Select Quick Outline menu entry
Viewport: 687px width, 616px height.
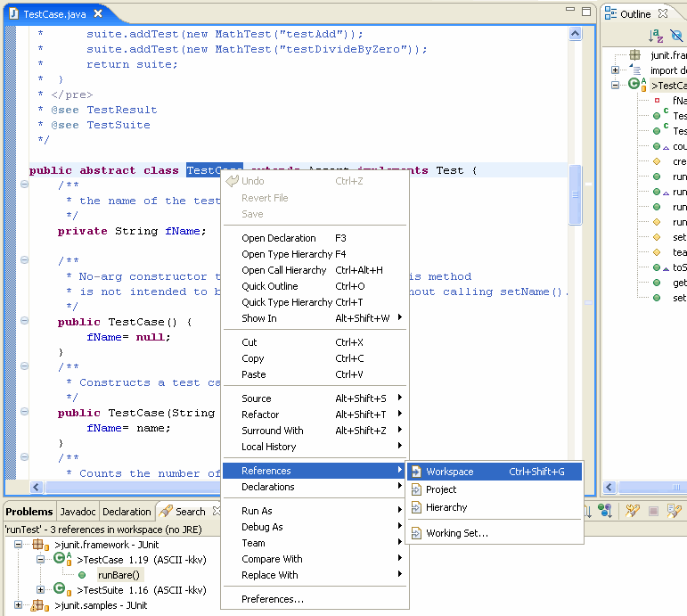pos(315,286)
